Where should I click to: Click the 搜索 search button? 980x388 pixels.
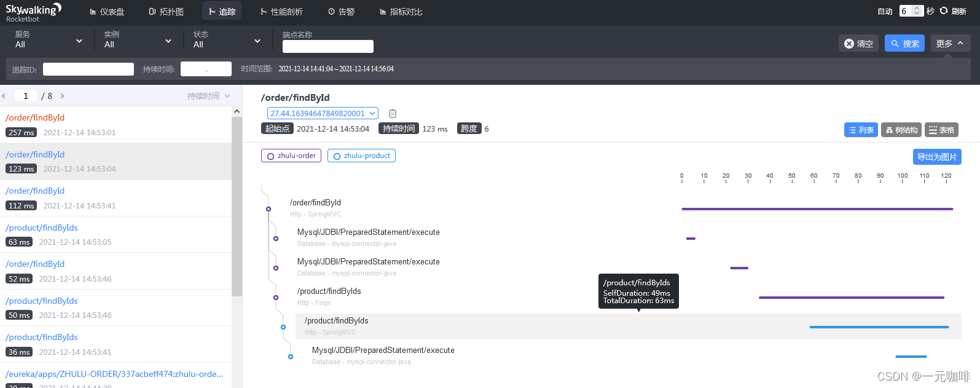pyautogui.click(x=904, y=43)
